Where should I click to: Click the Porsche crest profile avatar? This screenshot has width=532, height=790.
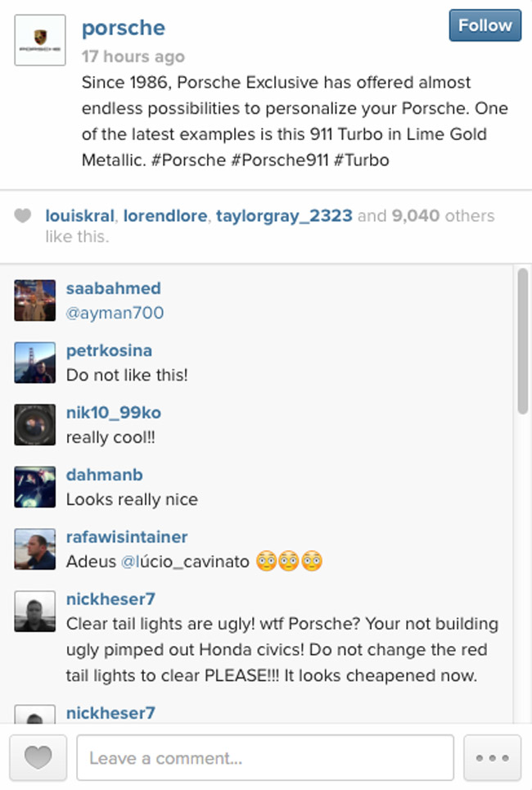coord(38,39)
